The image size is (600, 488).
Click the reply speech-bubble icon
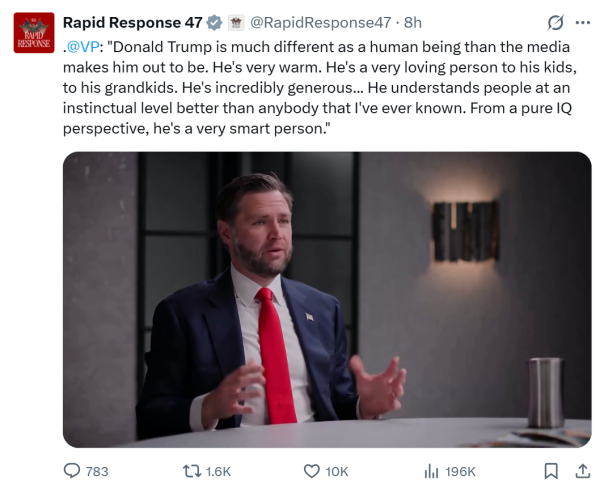(x=72, y=471)
